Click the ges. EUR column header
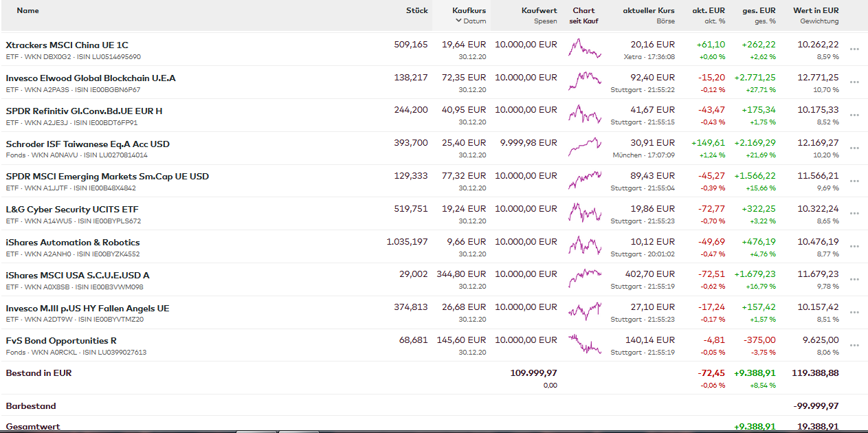The height and width of the screenshot is (433, 868). (759, 10)
